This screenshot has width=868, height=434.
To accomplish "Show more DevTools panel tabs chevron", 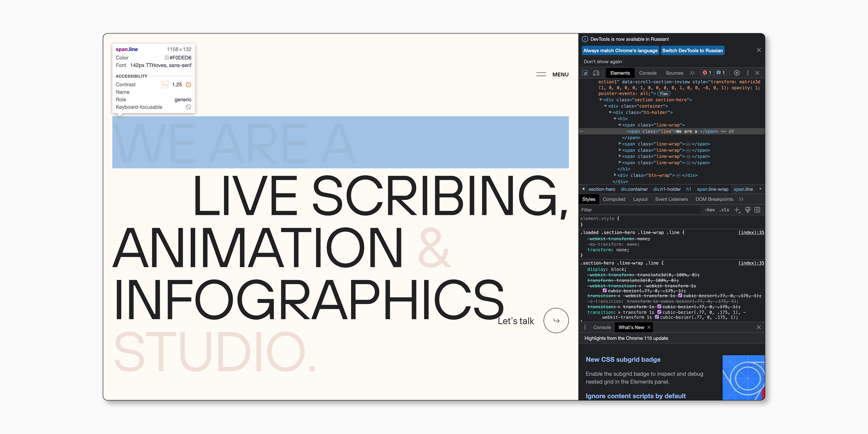I will pos(692,73).
